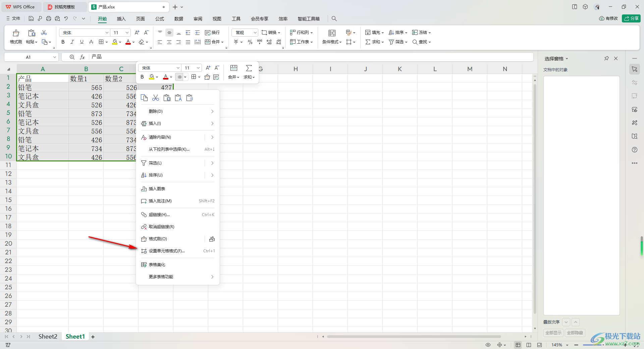Click the eye protection mode status icon
The image size is (644, 349).
[x=488, y=345]
